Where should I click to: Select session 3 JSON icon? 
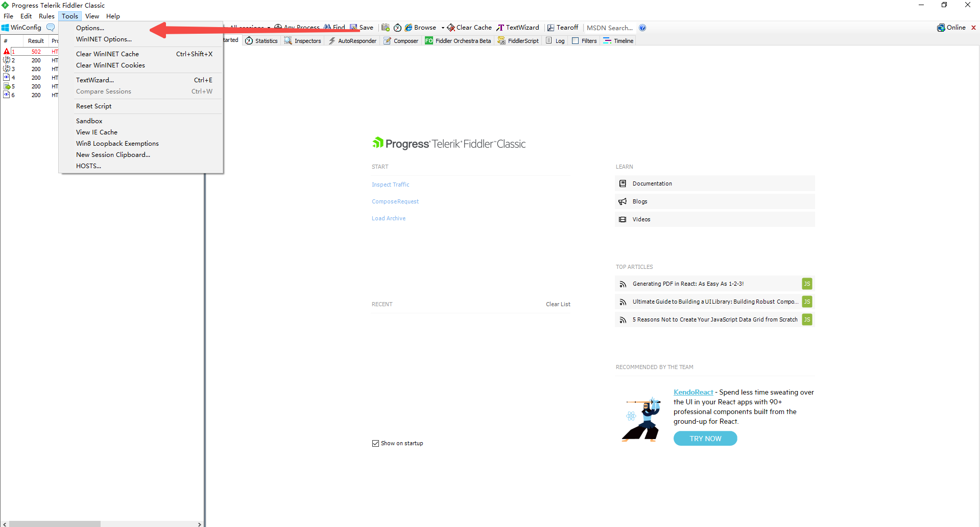[7, 69]
